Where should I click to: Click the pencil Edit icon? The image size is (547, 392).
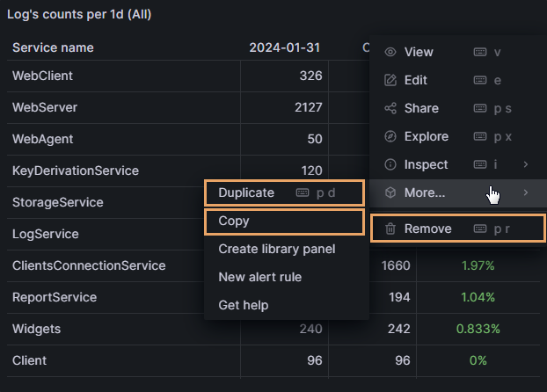pos(391,80)
